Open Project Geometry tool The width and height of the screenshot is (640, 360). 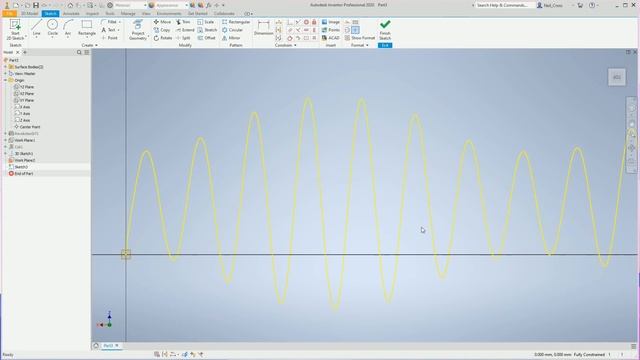pos(138,30)
